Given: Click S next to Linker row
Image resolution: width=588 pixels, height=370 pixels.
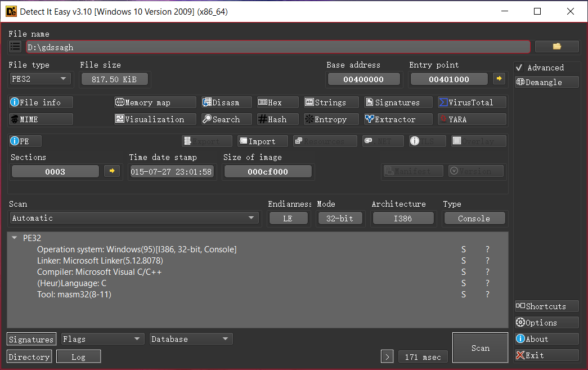Looking at the screenshot, I should (464, 260).
